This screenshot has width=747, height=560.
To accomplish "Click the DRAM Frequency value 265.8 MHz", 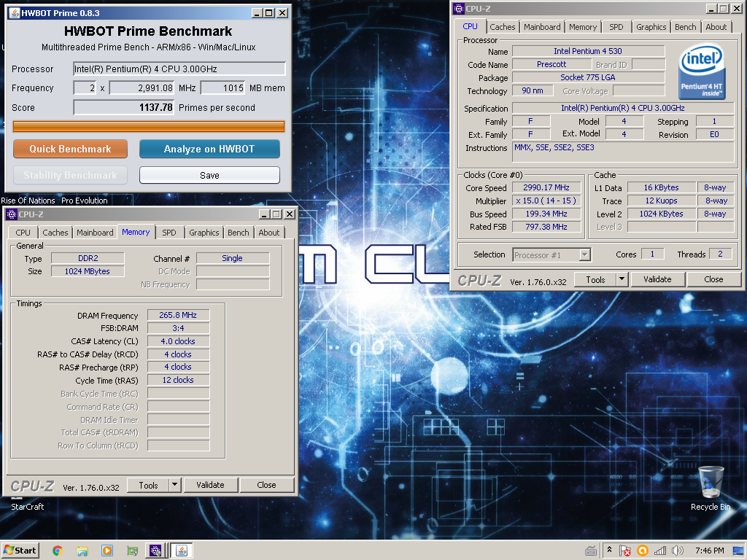I will point(178,315).
